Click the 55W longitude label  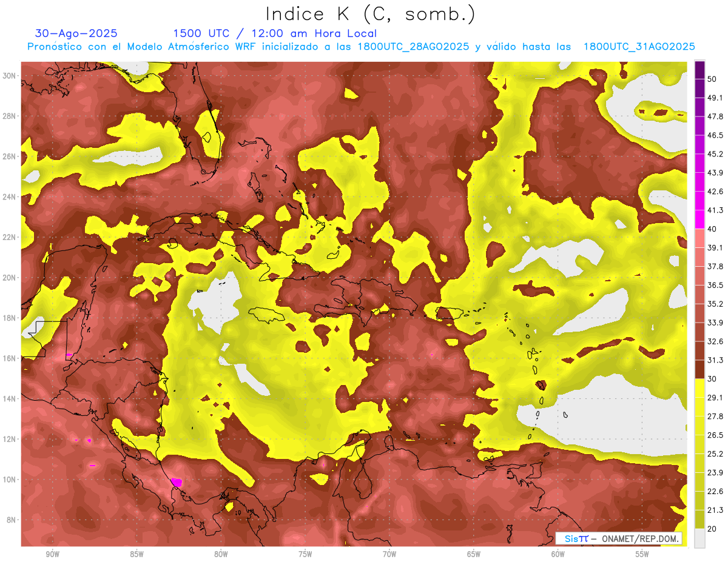[642, 554]
